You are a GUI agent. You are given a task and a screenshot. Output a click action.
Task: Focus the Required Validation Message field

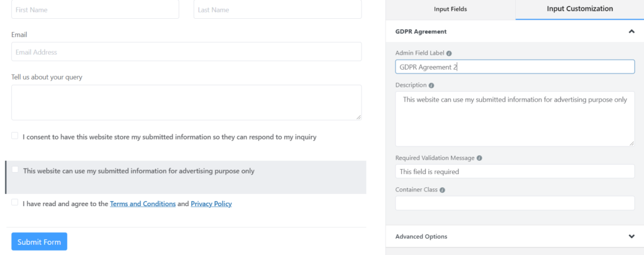tap(514, 171)
